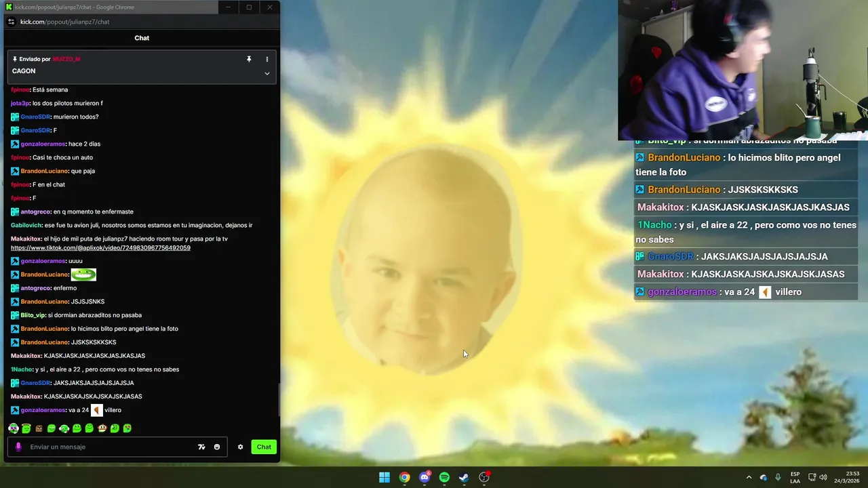
Task: Click the username MUZZO_M in pinned header
Action: [66, 59]
